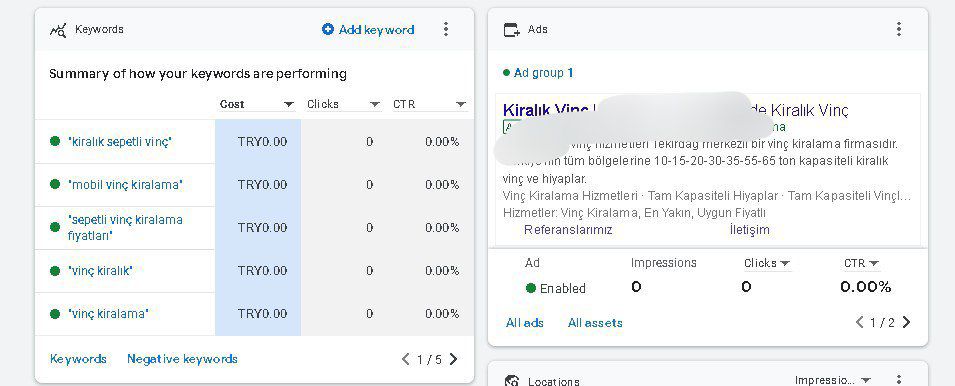This screenshot has width=955, height=386.
Task: Open the All ads link
Action: click(524, 323)
